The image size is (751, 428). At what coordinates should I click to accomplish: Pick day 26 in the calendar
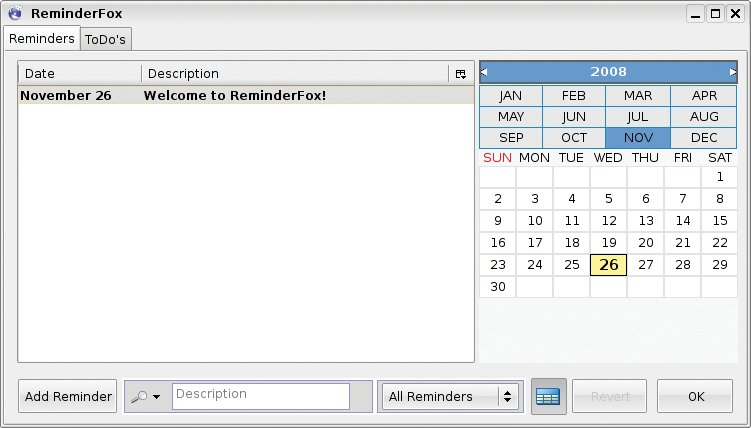point(609,265)
